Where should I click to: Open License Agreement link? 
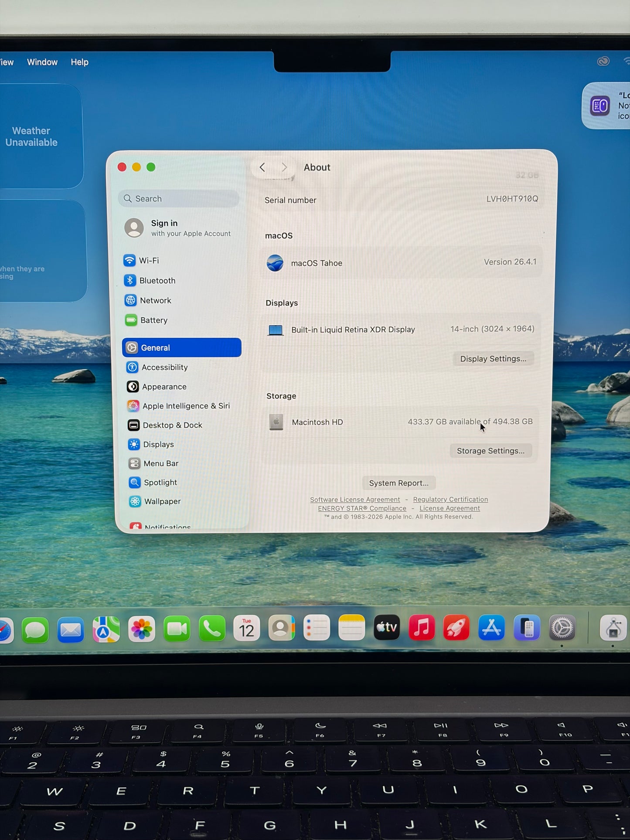point(450,508)
